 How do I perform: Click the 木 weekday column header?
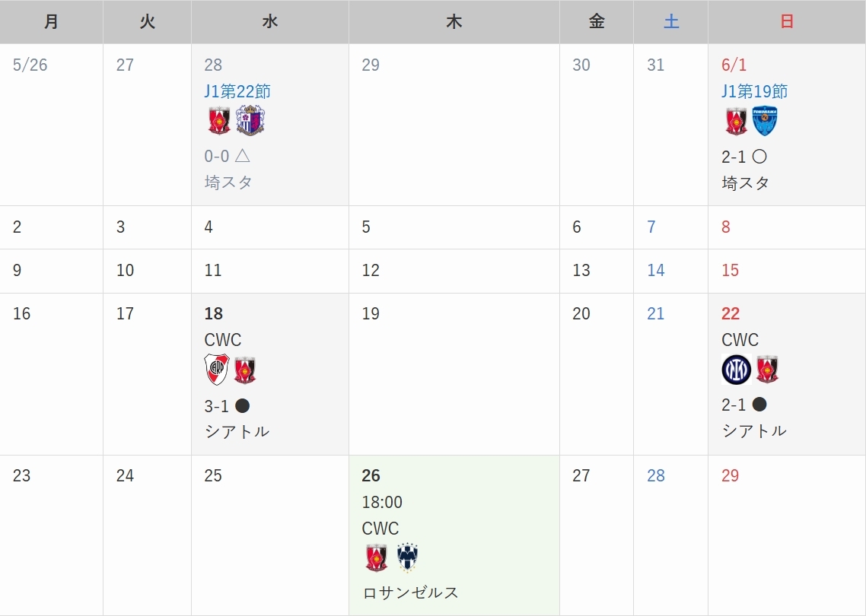pyautogui.click(x=454, y=22)
